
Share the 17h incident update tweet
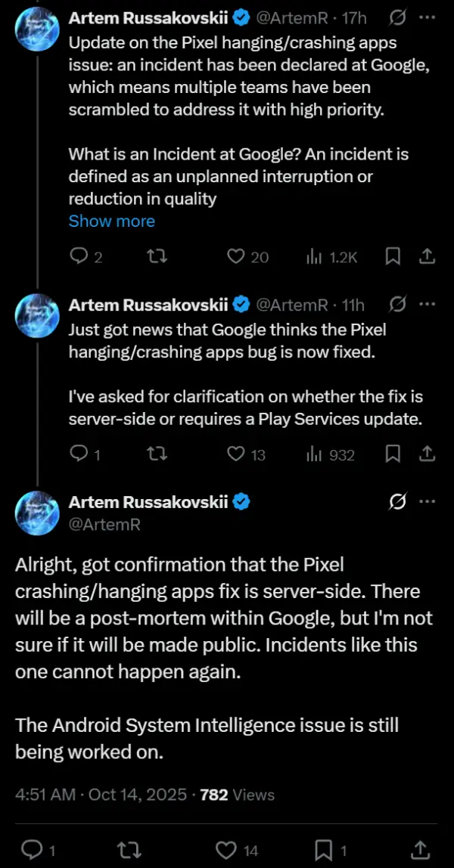(x=427, y=257)
